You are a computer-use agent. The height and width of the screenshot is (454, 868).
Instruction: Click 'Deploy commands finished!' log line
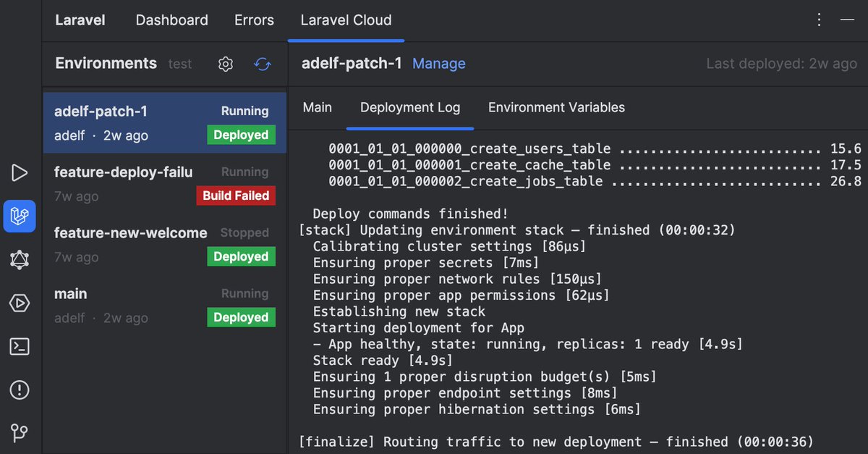click(x=410, y=214)
